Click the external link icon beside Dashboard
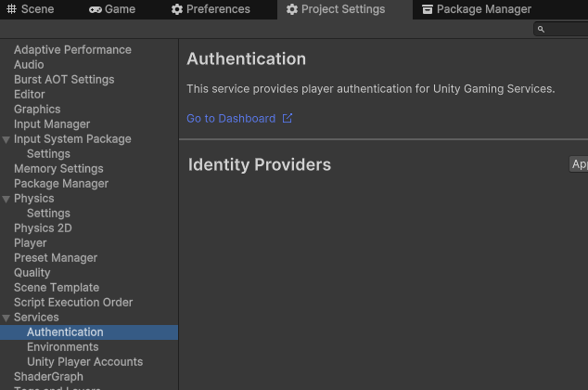 [288, 118]
